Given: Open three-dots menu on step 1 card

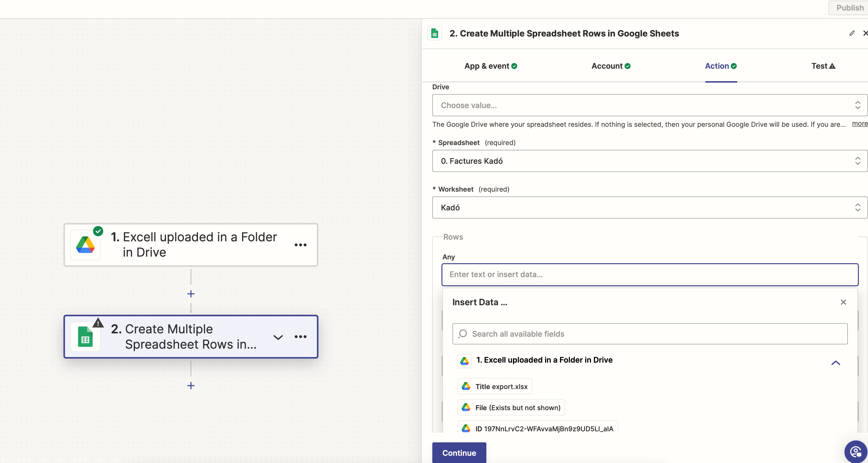Looking at the screenshot, I should (x=300, y=245).
